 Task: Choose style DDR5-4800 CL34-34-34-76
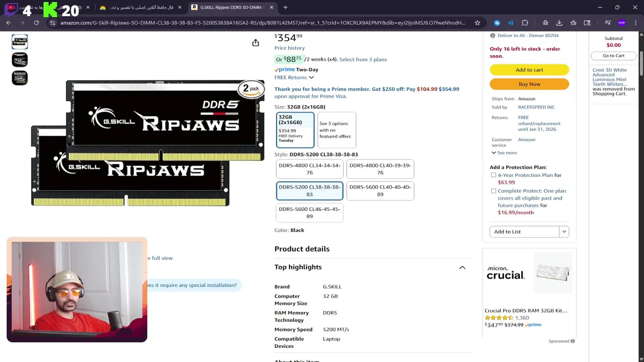[309, 169]
